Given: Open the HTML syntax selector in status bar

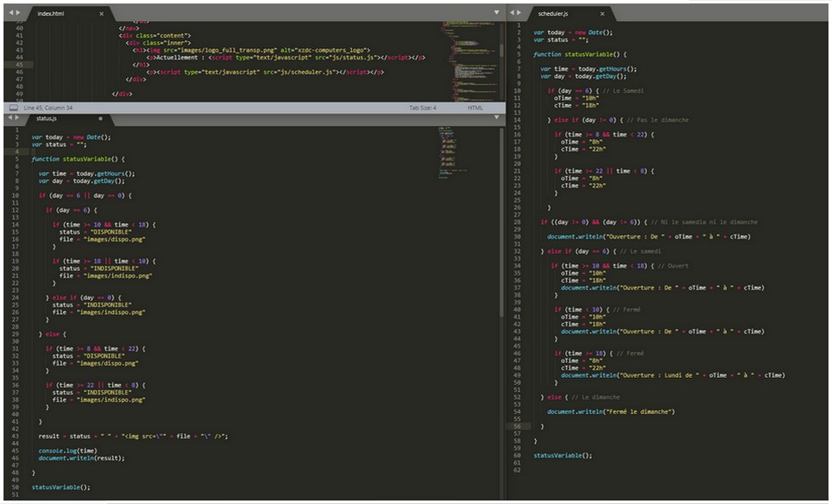Looking at the screenshot, I should pos(475,108).
